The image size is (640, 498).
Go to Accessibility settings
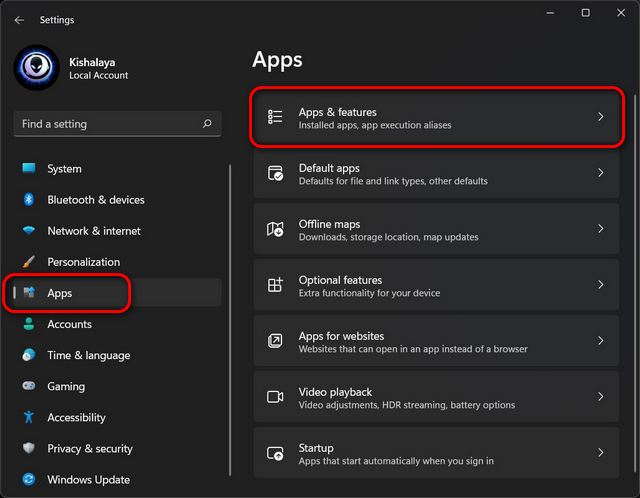(x=76, y=417)
